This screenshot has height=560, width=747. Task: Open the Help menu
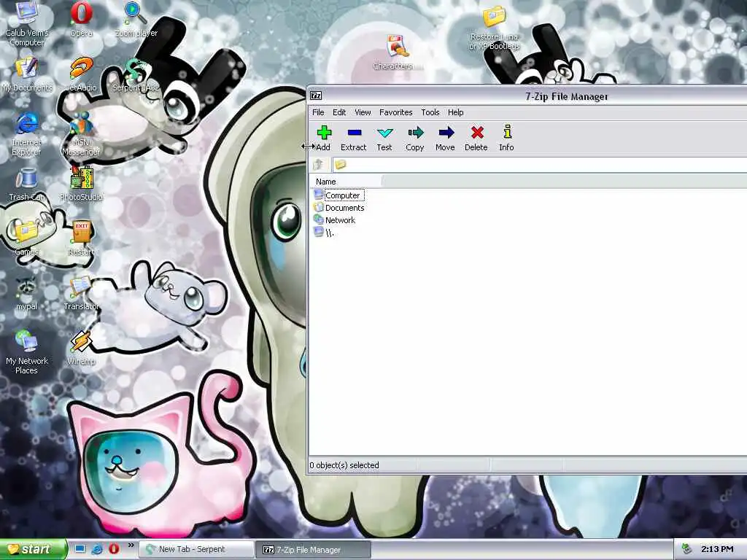tap(455, 112)
